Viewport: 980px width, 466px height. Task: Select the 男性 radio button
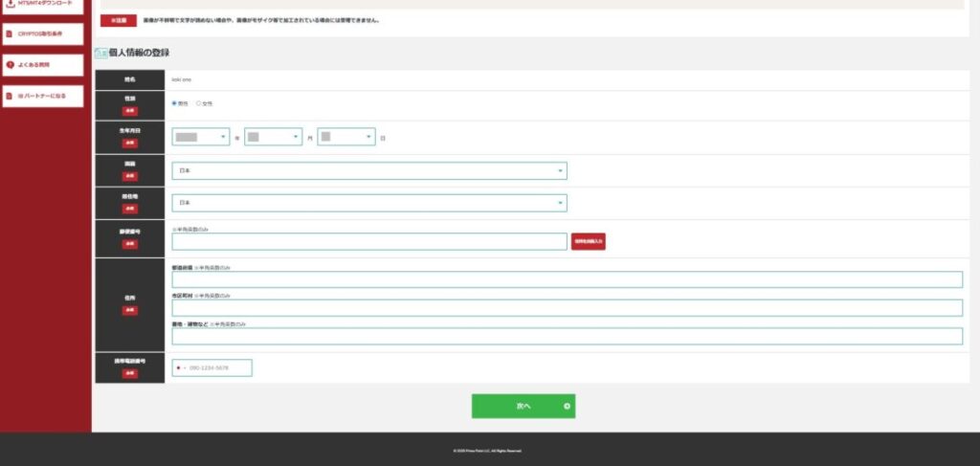point(174,103)
